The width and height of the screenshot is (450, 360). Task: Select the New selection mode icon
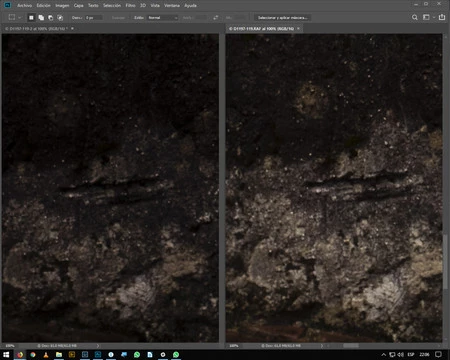31,17
